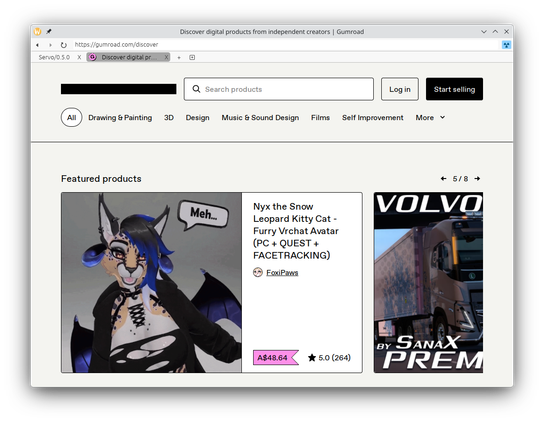Click the 5 / 8 page indicator
Screen dimensions: 544x423
(460, 179)
